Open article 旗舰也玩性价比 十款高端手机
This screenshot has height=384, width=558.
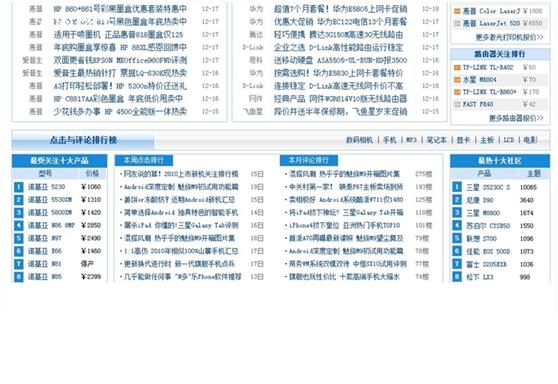(344, 277)
